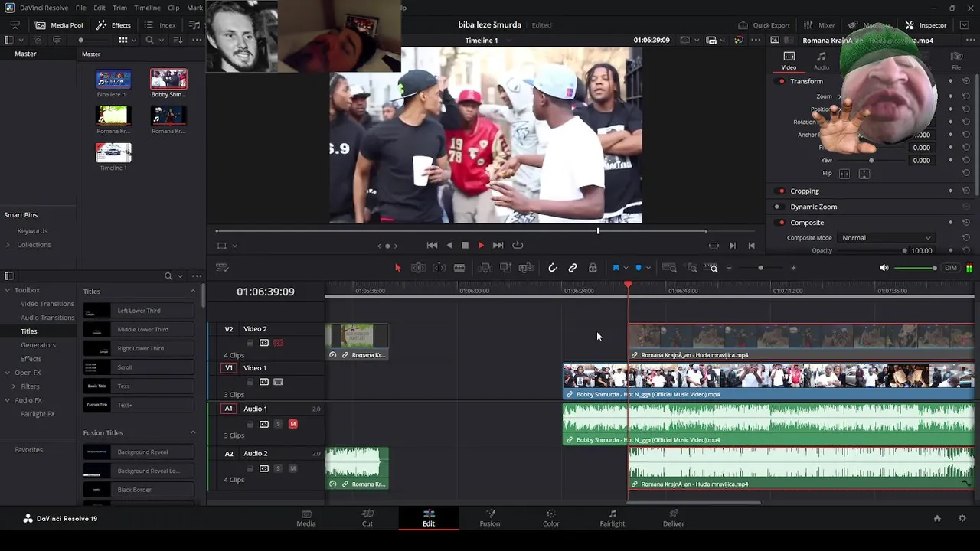The width and height of the screenshot is (980, 551).
Task: Play in reverse
Action: [449, 245]
